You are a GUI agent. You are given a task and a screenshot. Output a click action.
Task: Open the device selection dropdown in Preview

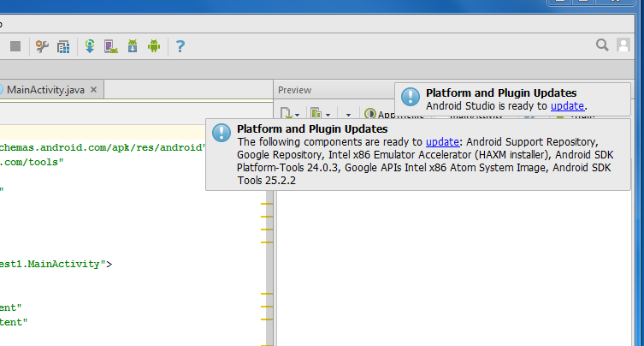(321, 114)
